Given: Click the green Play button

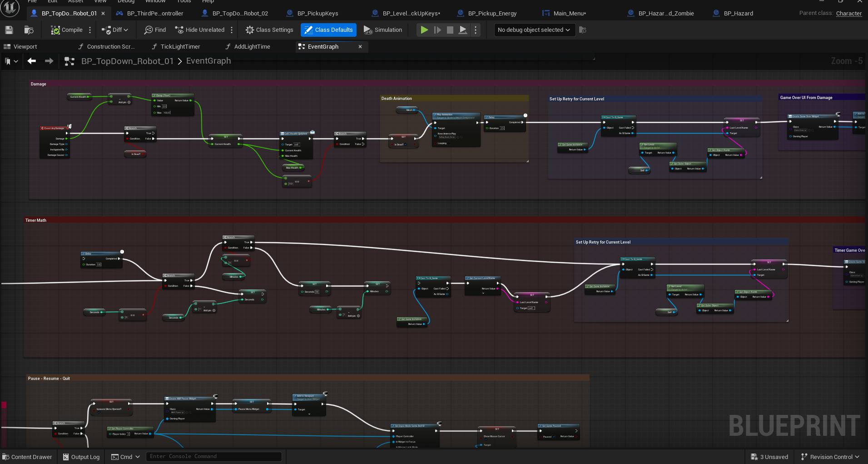Looking at the screenshot, I should 424,30.
